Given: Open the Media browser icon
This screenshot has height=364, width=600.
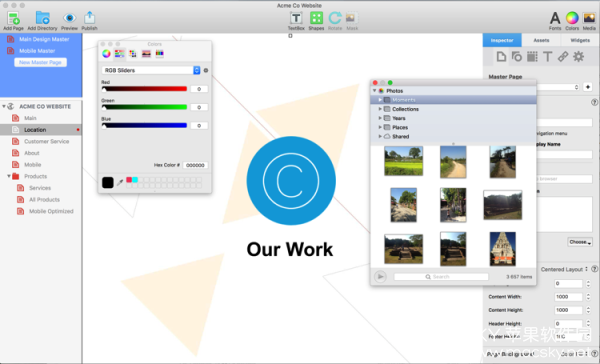Looking at the screenshot, I should 589,18.
